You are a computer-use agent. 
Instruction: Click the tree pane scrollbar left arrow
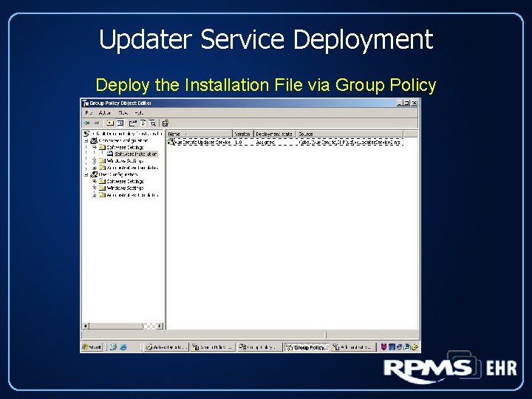point(86,326)
